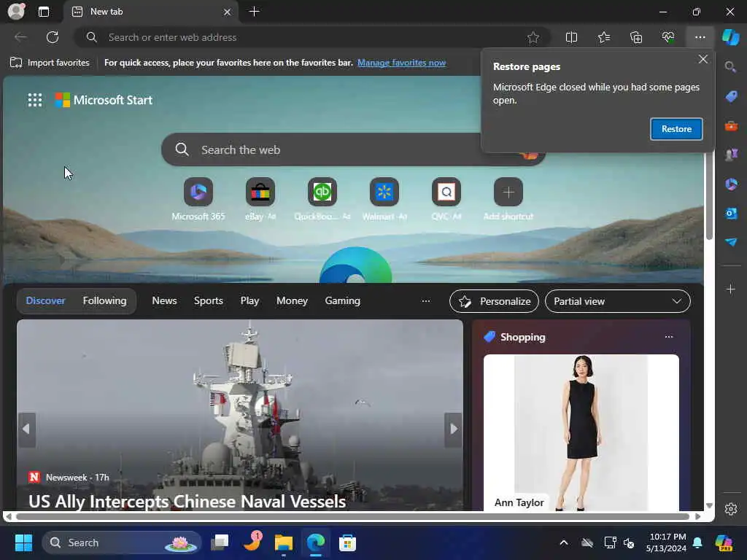Click the Microsoft Start logo
747x560 pixels.
tap(104, 100)
